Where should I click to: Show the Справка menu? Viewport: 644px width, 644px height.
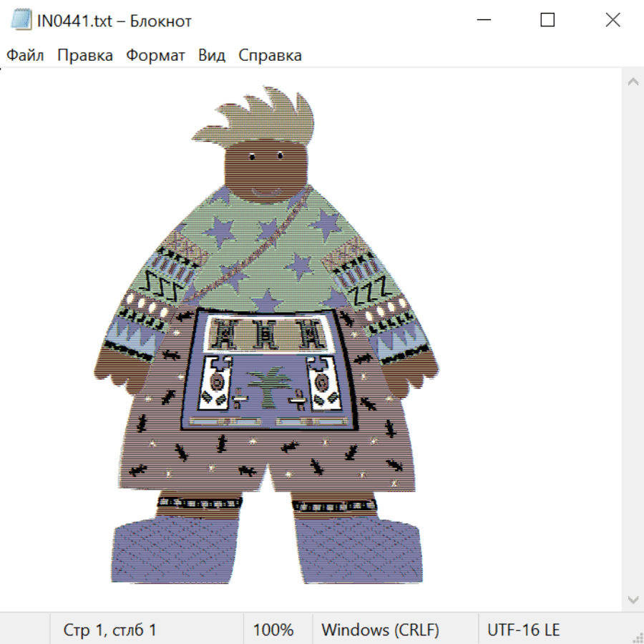(x=270, y=56)
